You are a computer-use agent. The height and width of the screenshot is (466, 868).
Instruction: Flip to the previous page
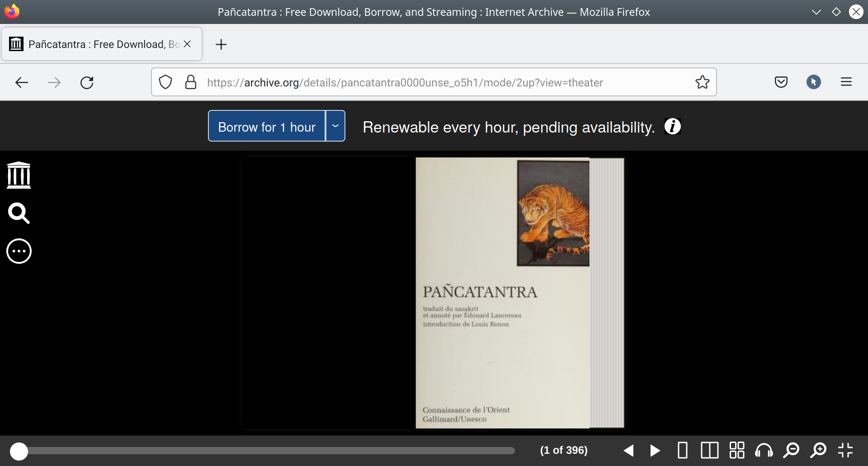click(628, 451)
